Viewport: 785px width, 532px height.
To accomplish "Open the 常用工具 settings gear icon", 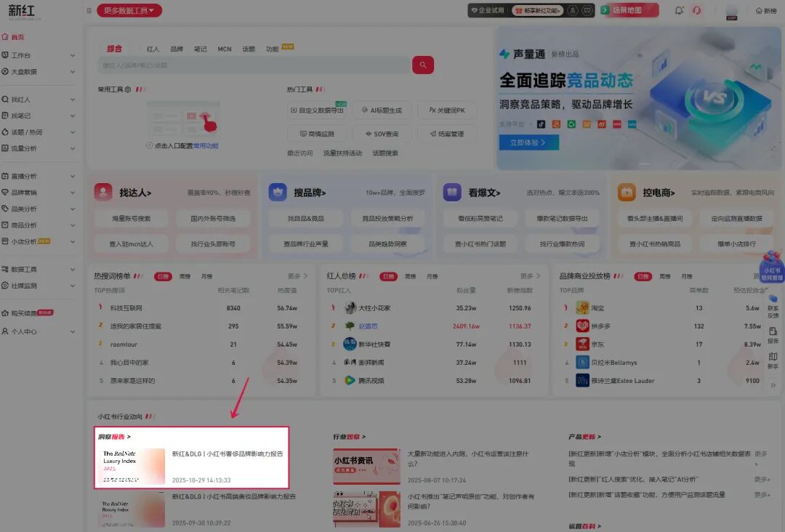I will (128, 89).
